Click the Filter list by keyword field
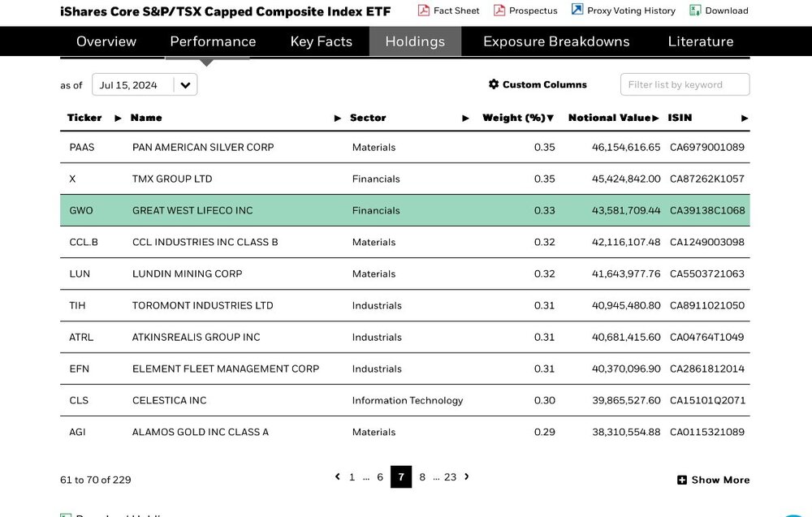The width and height of the screenshot is (812, 517). click(x=685, y=84)
